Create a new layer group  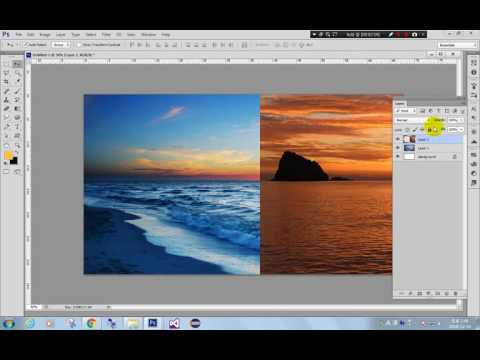coord(437,293)
